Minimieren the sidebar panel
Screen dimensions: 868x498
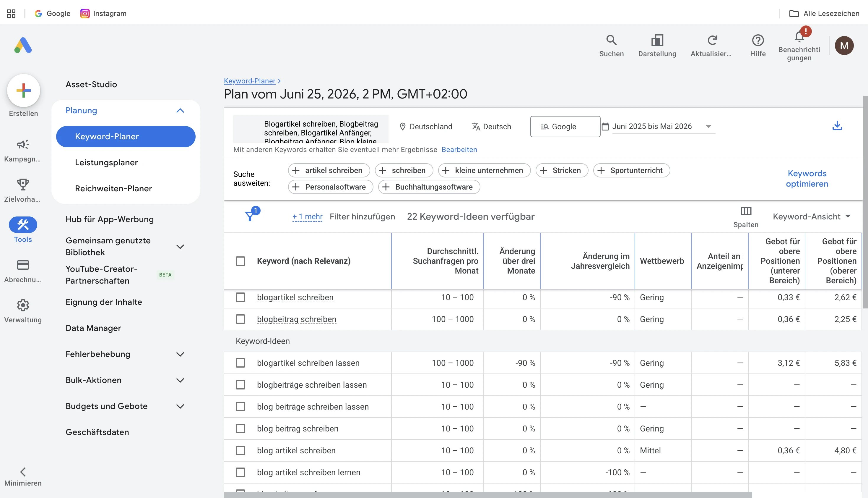[23, 476]
